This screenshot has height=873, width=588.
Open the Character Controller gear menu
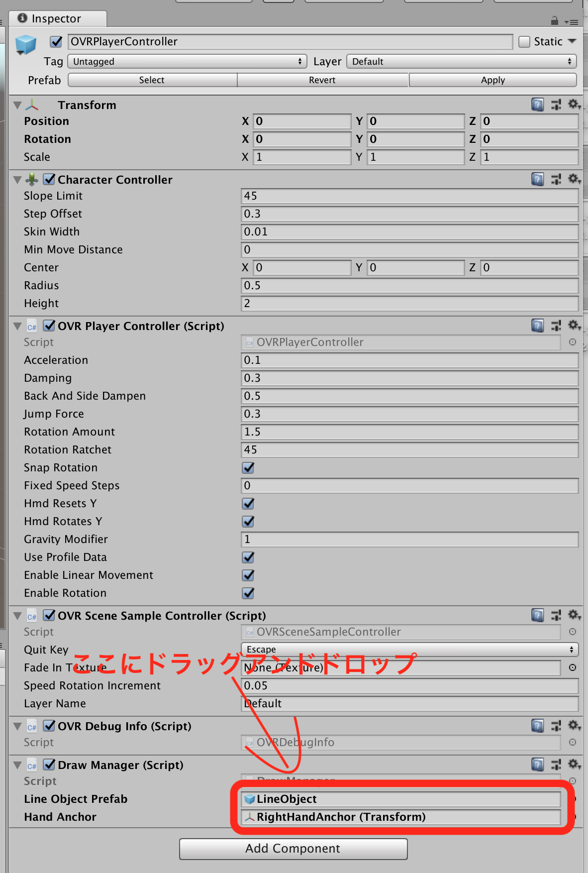[574, 179]
